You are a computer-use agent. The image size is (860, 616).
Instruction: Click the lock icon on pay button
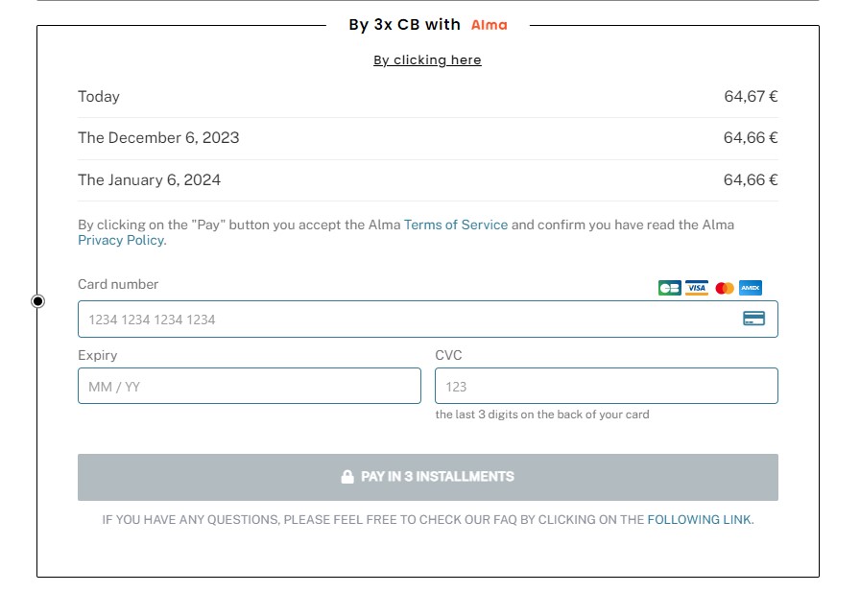(x=347, y=477)
